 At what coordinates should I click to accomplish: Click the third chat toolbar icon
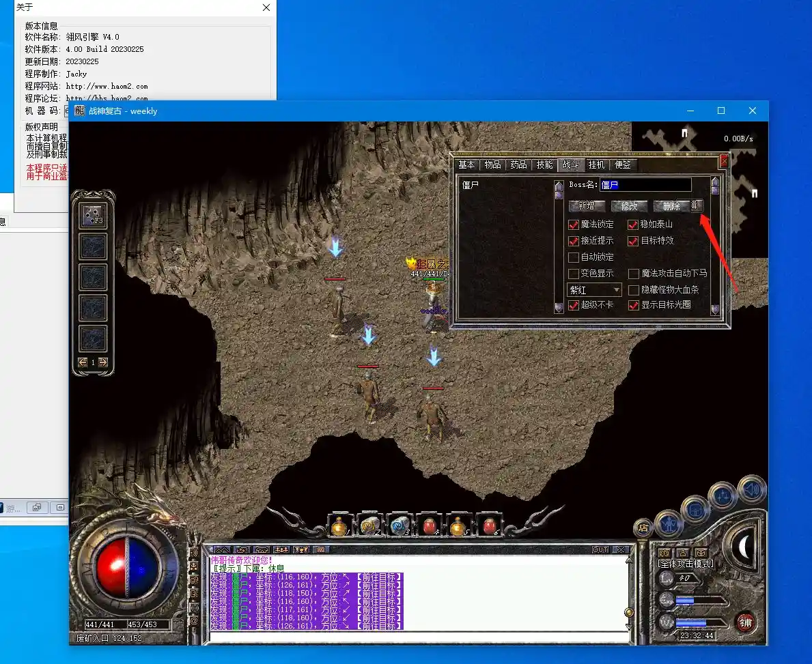tap(262, 549)
